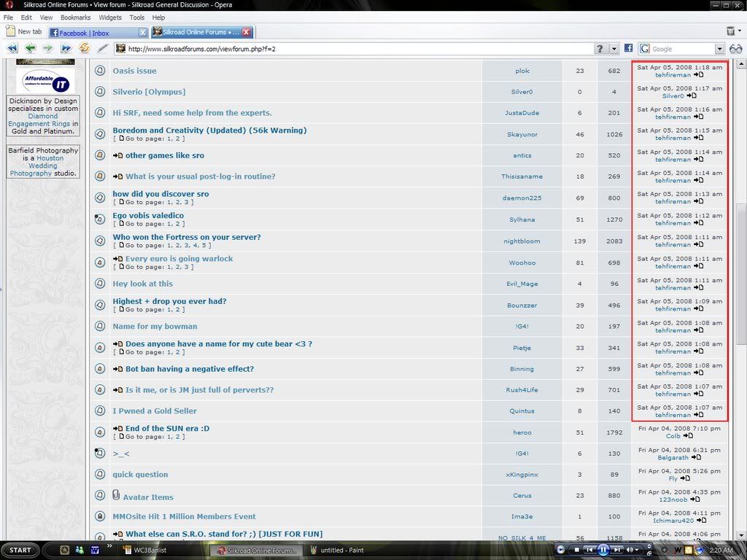Screen dimensions: 747x560
Task: Reload the page with the orange Reload icon
Action: pyautogui.click(x=85, y=48)
